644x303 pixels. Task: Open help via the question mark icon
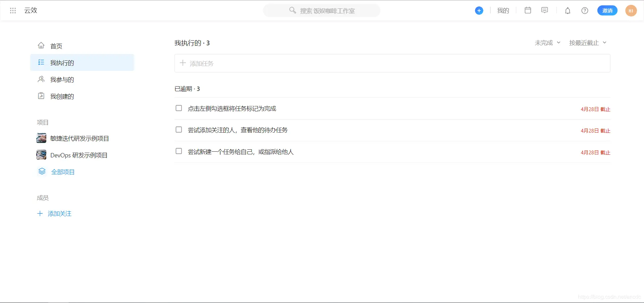pos(585,10)
